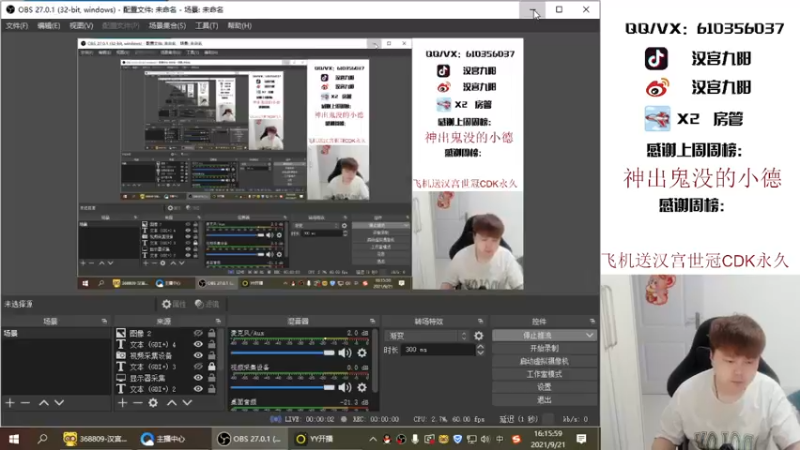Toggle visibility of 文本 (GDI+) 3 source
800x450 pixels.
point(198,366)
